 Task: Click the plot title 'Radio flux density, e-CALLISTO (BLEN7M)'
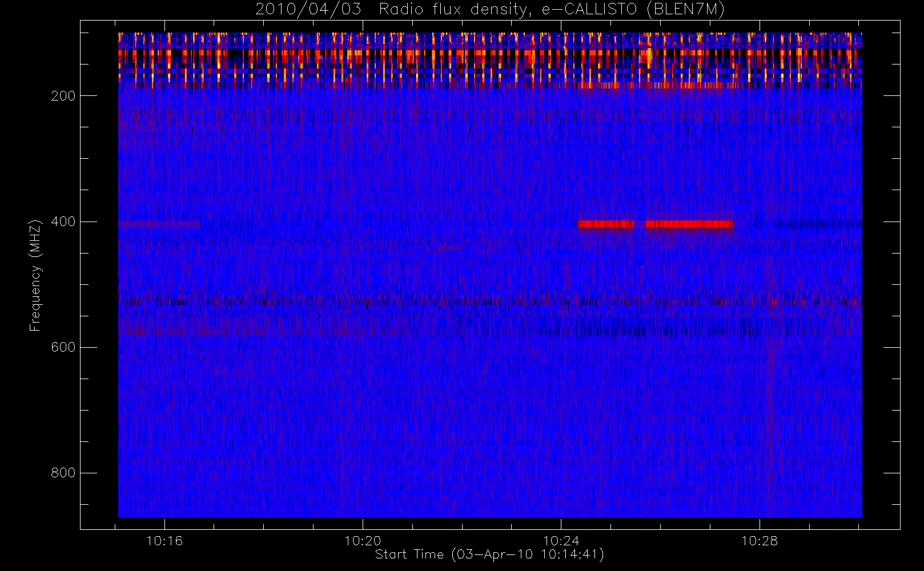coord(552,10)
